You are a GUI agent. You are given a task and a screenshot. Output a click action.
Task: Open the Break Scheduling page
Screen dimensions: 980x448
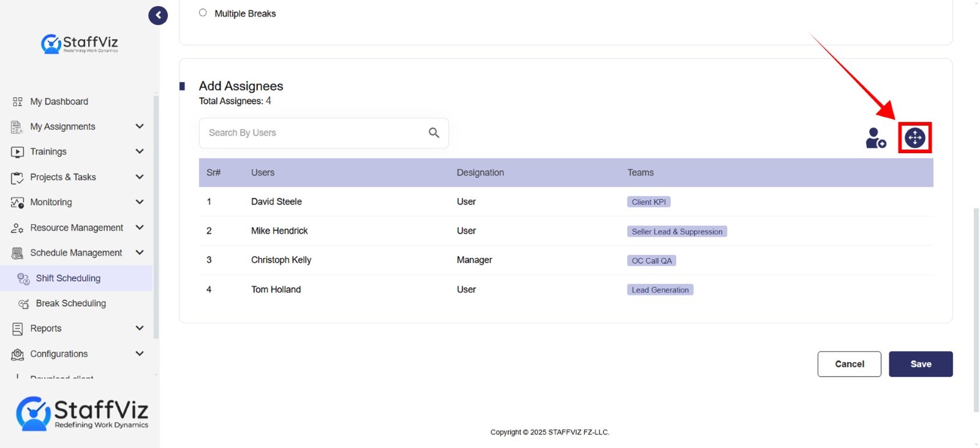pyautogui.click(x=71, y=303)
